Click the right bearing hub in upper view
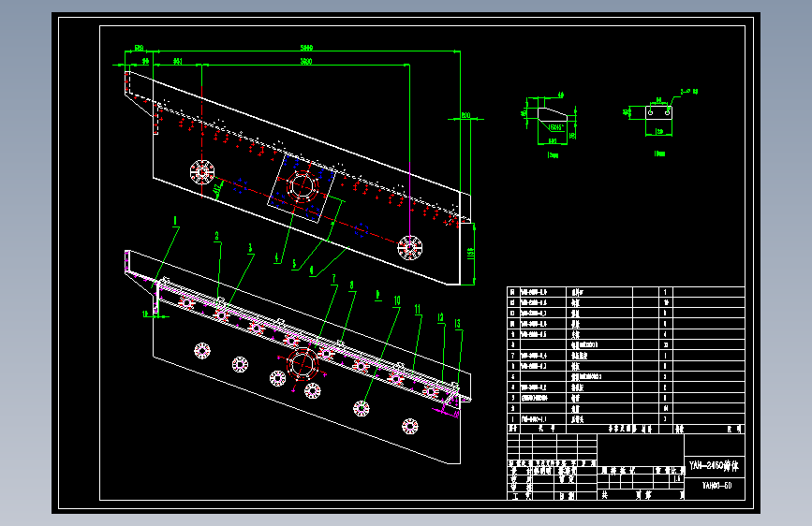The width and height of the screenshot is (812, 526). point(409,247)
